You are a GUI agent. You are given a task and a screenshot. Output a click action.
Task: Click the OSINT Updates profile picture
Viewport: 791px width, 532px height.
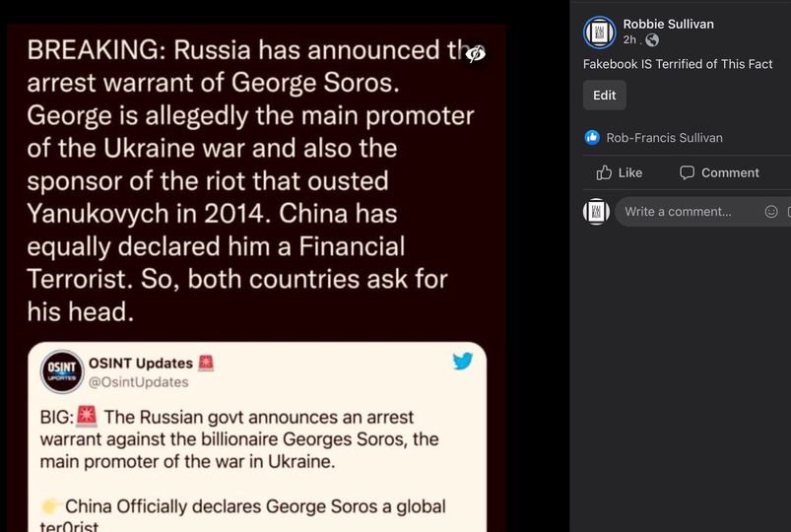pos(61,371)
